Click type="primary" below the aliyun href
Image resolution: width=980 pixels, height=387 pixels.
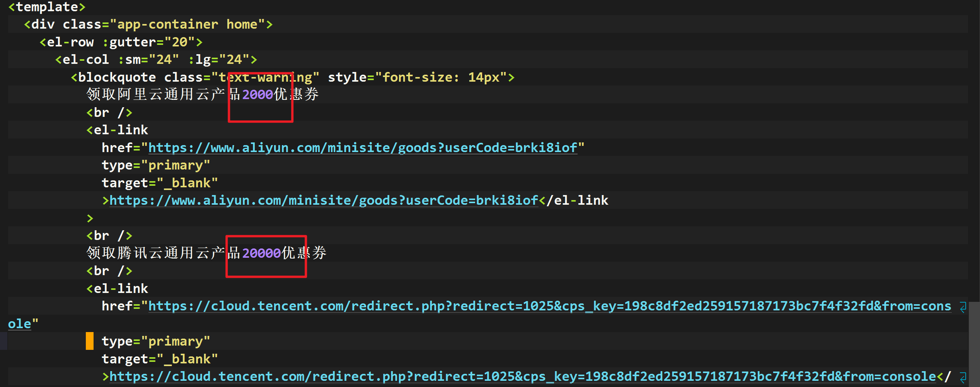[x=156, y=165]
